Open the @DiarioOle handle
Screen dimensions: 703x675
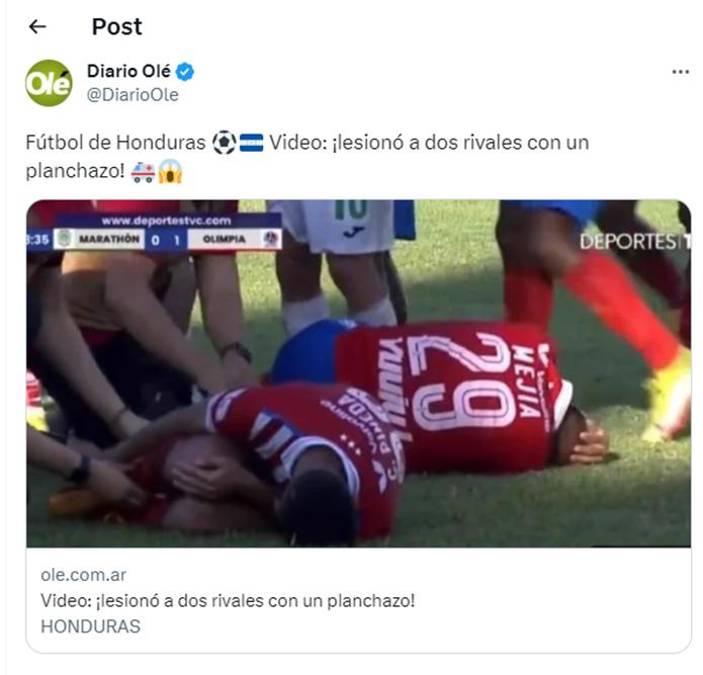click(x=133, y=95)
